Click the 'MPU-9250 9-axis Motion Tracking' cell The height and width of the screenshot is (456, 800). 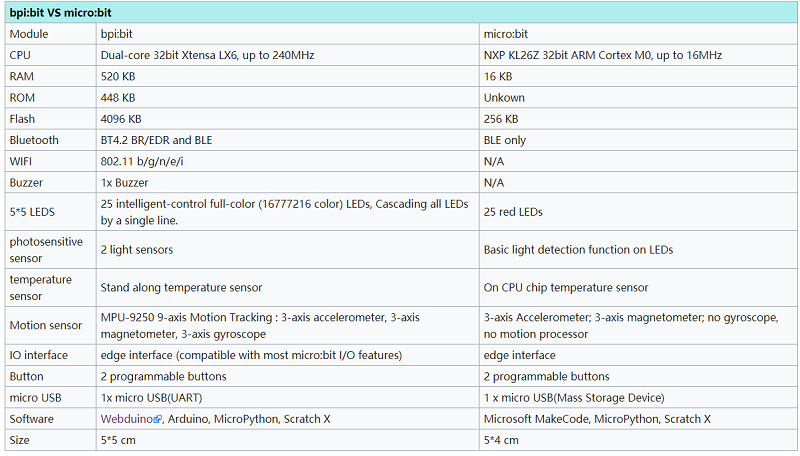click(288, 325)
